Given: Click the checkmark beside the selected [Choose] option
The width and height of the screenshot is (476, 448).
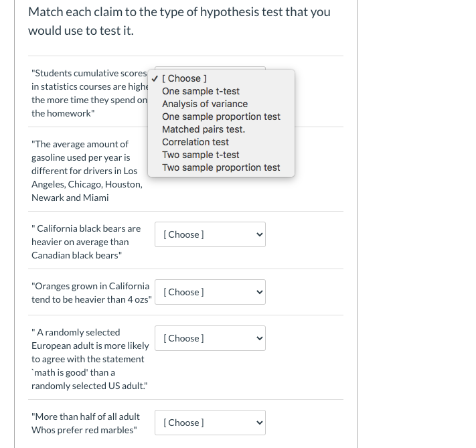Looking at the screenshot, I should click(x=155, y=79).
